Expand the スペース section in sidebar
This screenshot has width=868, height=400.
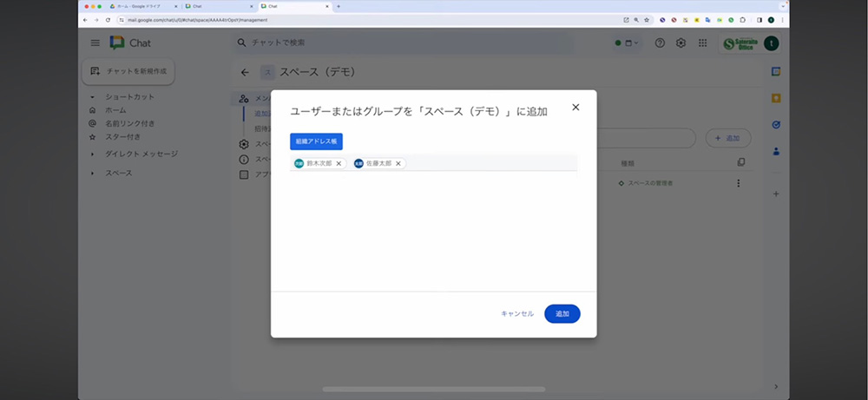pos(93,174)
